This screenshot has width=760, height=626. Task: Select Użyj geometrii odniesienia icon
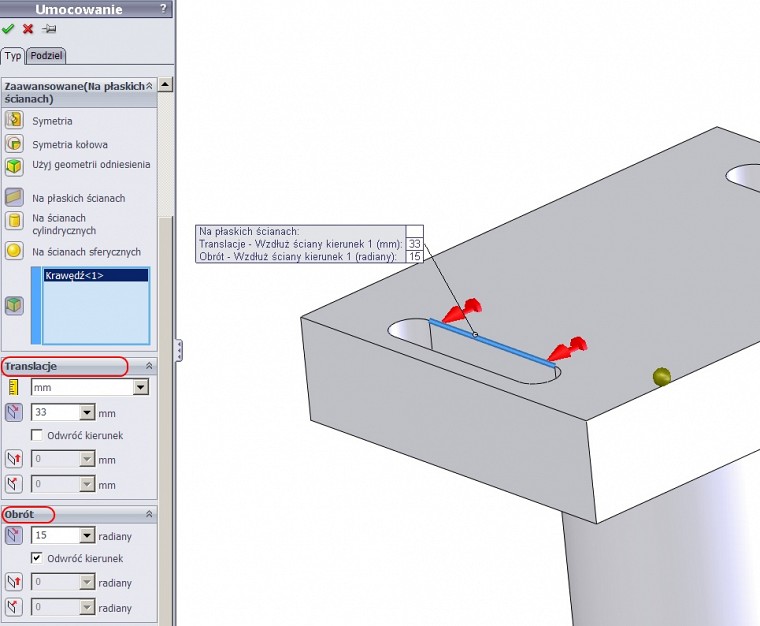(x=14, y=166)
